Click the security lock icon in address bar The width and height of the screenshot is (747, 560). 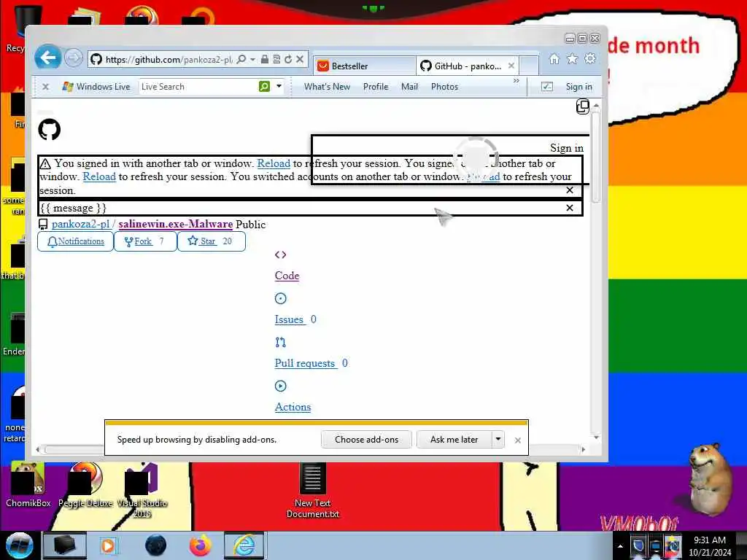click(x=264, y=59)
